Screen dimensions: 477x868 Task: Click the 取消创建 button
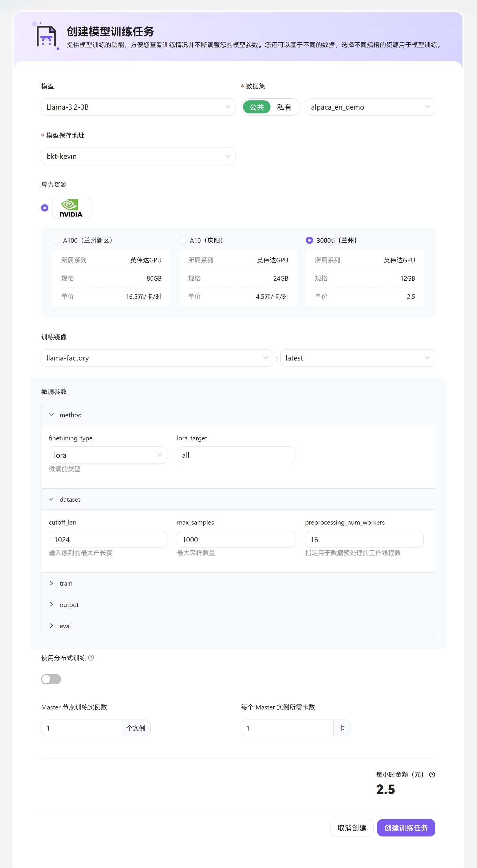tap(352, 828)
